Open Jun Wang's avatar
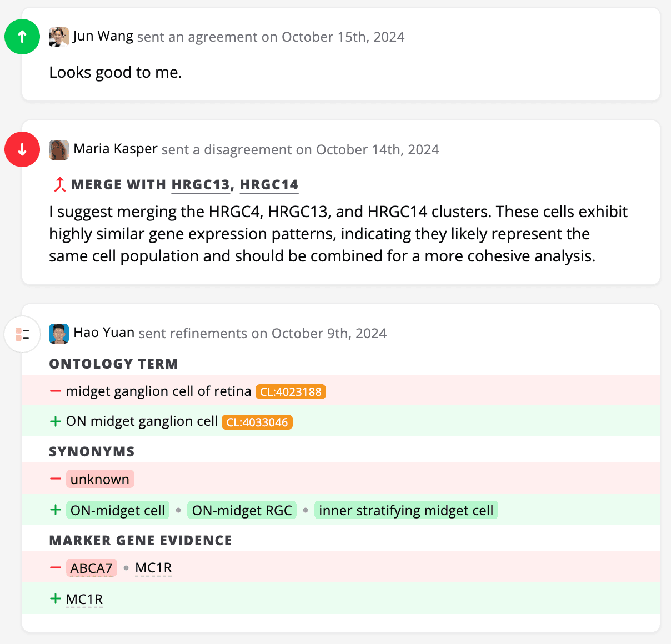 coord(59,37)
